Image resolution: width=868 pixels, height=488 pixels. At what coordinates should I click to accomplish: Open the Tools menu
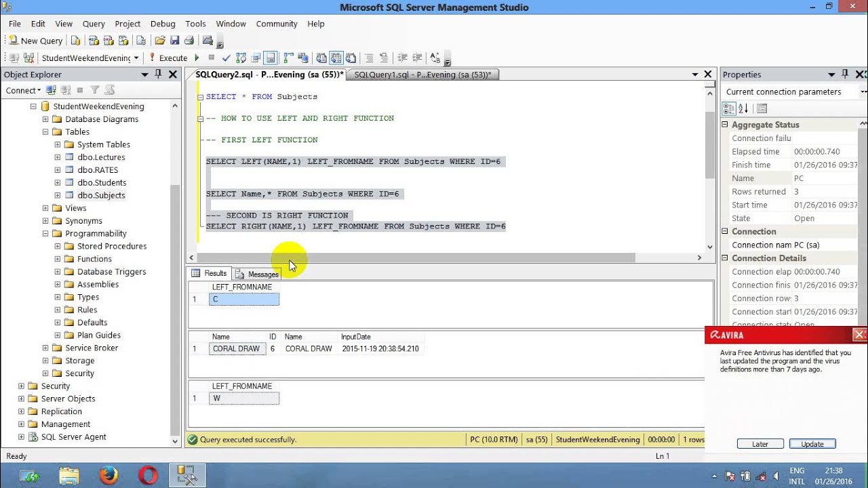click(x=195, y=24)
